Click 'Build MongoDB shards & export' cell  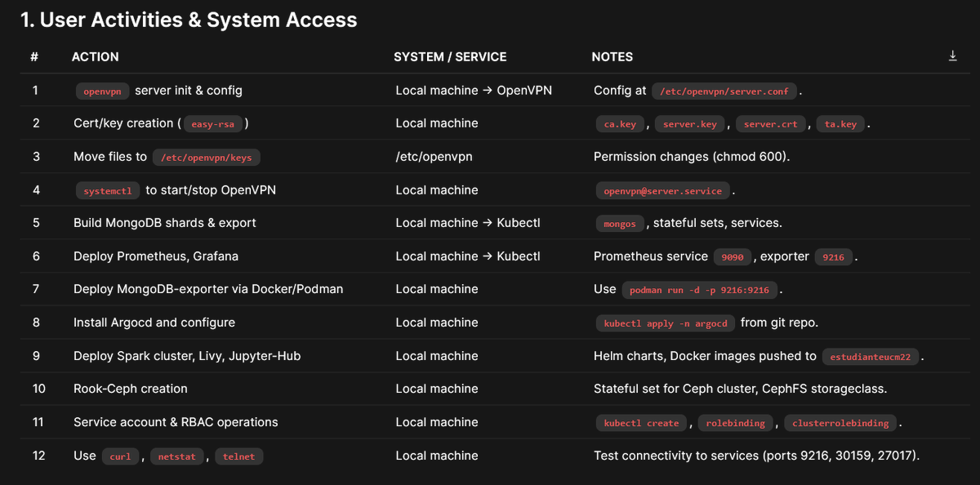click(x=165, y=223)
